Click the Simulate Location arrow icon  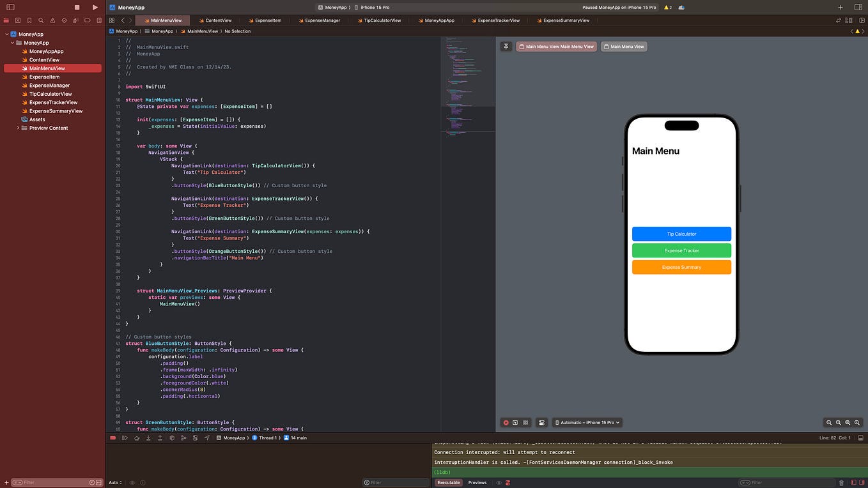[x=206, y=438]
